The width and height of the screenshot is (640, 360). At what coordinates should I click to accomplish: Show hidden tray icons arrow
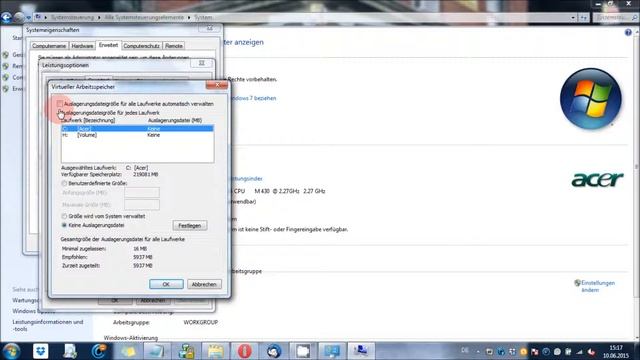pyautogui.click(x=478, y=351)
